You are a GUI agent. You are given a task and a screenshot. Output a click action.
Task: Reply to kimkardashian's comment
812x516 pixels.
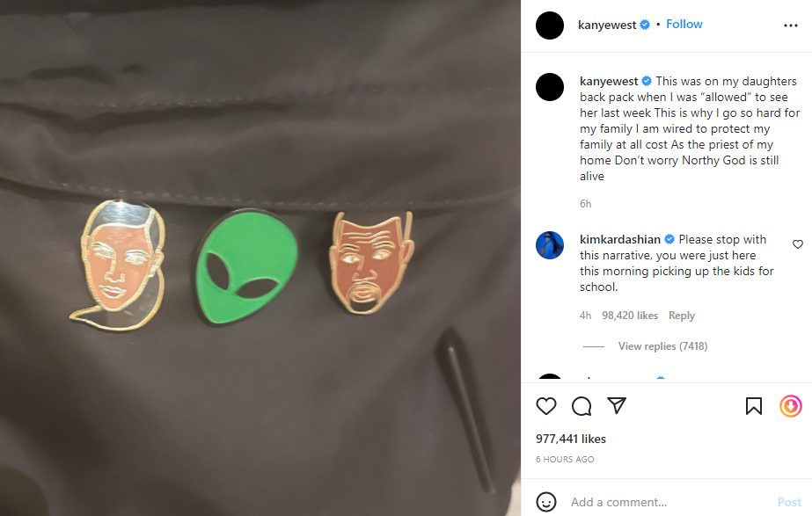tap(682, 316)
